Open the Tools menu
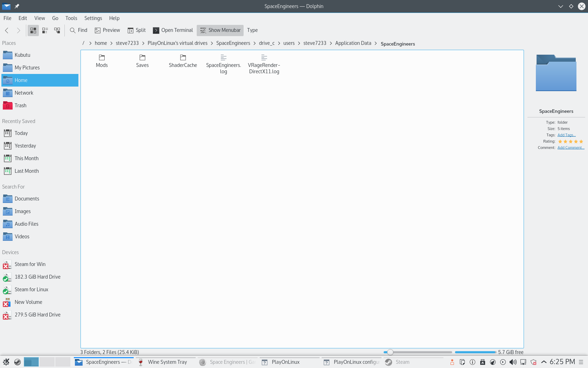 pos(71,18)
